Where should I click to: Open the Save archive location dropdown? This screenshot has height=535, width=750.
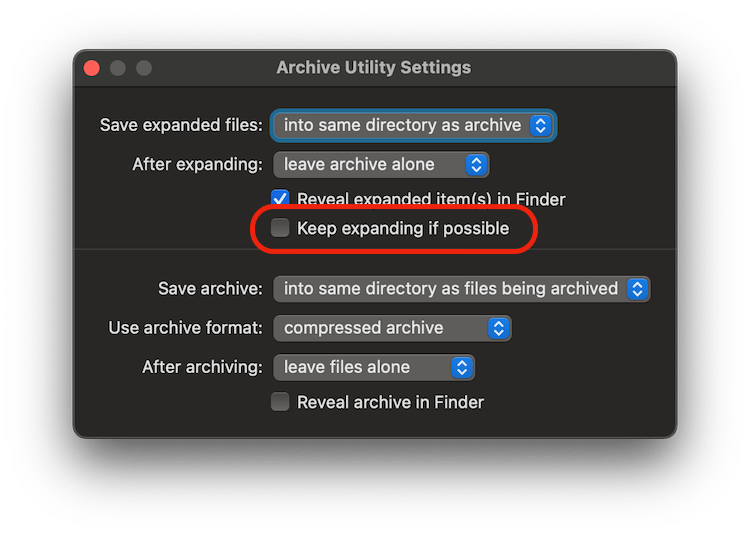tap(461, 288)
